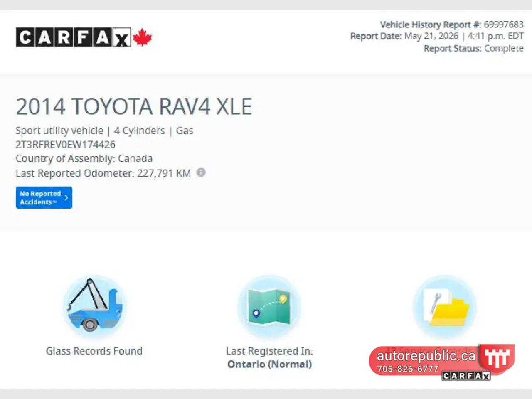Select the Last Registered In label
The width and height of the screenshot is (532, 399).
269,351
